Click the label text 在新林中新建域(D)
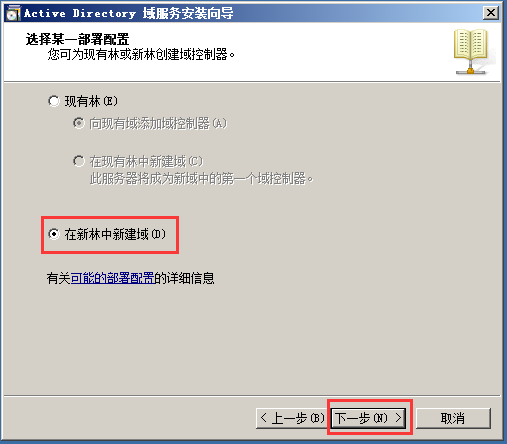507x444 pixels. [x=115, y=234]
